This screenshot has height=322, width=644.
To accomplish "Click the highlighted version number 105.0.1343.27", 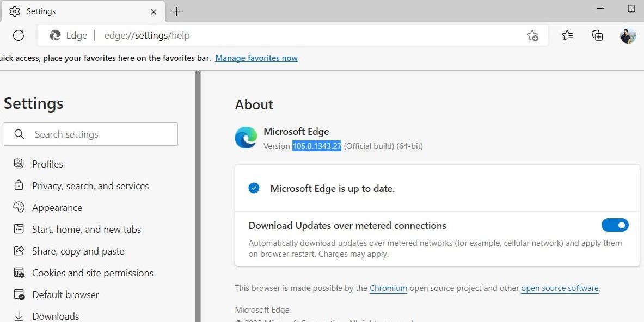I will 317,146.
